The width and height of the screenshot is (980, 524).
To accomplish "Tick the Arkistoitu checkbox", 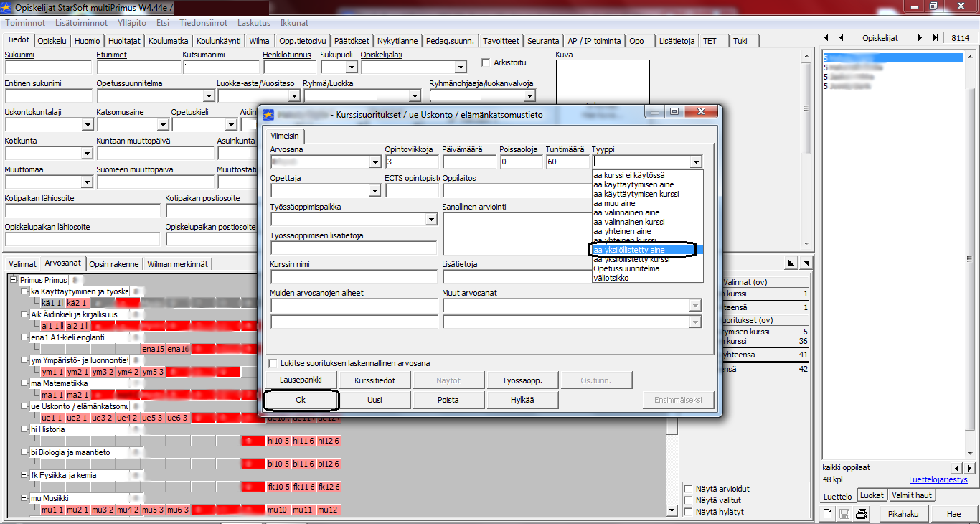I will click(486, 62).
